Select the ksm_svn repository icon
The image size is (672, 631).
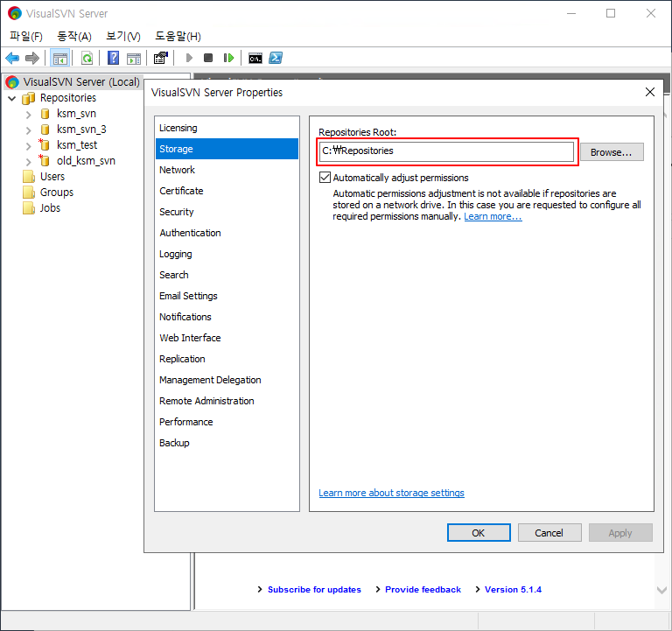tap(45, 114)
